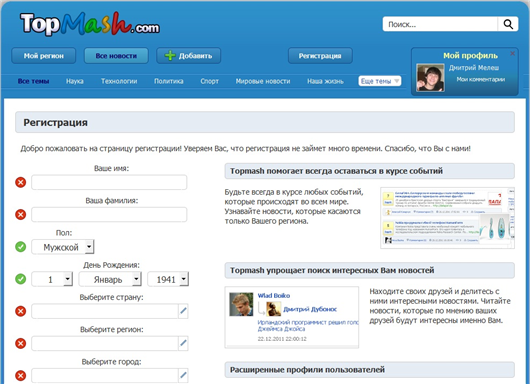The width and height of the screenshot is (530, 384).
Task: Focus the Выберите страну field
Action: (x=105, y=311)
